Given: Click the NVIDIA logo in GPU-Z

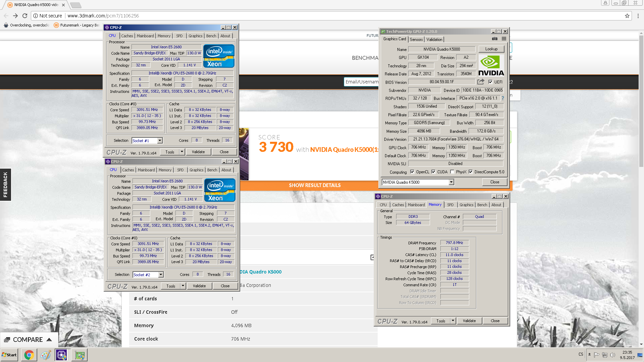Looking at the screenshot, I should coord(491,66).
